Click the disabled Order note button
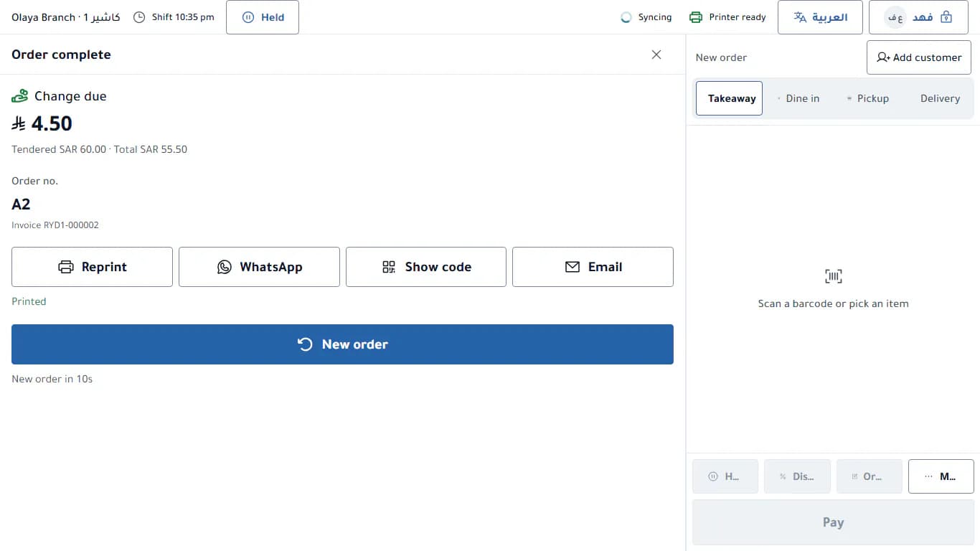The width and height of the screenshot is (980, 551). pyautogui.click(x=870, y=476)
